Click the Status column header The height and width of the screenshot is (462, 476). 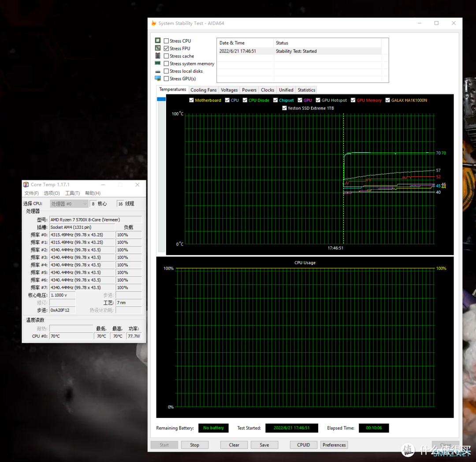click(327, 43)
